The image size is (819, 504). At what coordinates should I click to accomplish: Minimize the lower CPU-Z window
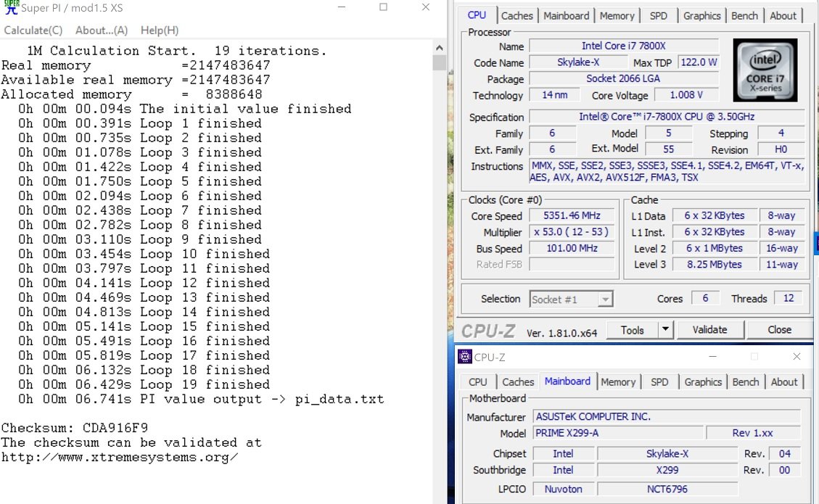pyautogui.click(x=712, y=357)
